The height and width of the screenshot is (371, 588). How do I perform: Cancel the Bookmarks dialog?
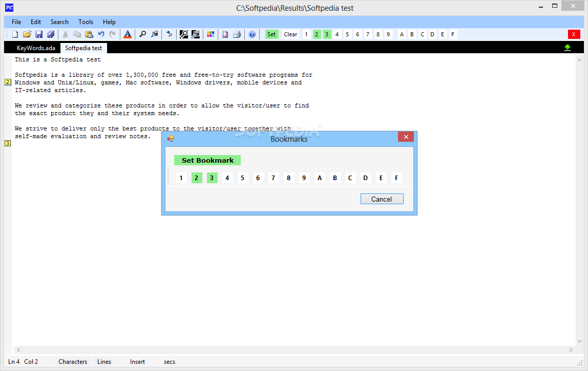pyautogui.click(x=382, y=199)
